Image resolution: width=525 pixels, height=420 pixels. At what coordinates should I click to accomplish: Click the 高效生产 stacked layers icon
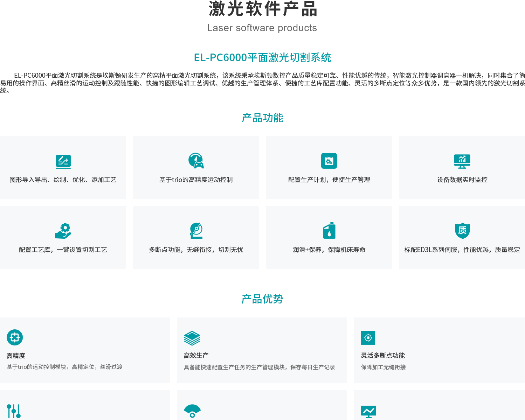pyautogui.click(x=192, y=338)
